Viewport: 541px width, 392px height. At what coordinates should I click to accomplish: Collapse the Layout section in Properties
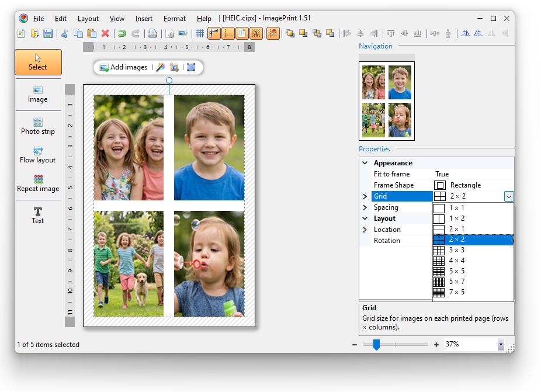pos(366,218)
